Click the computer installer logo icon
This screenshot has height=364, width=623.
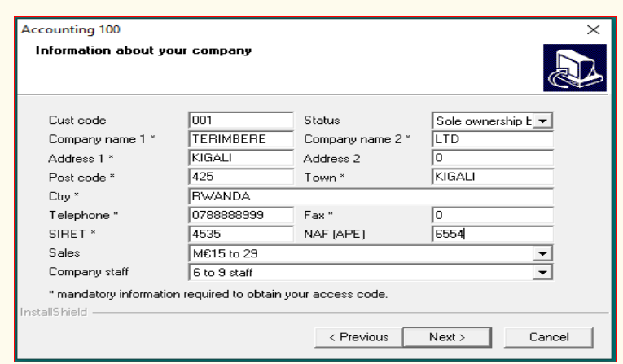pyautogui.click(x=574, y=68)
